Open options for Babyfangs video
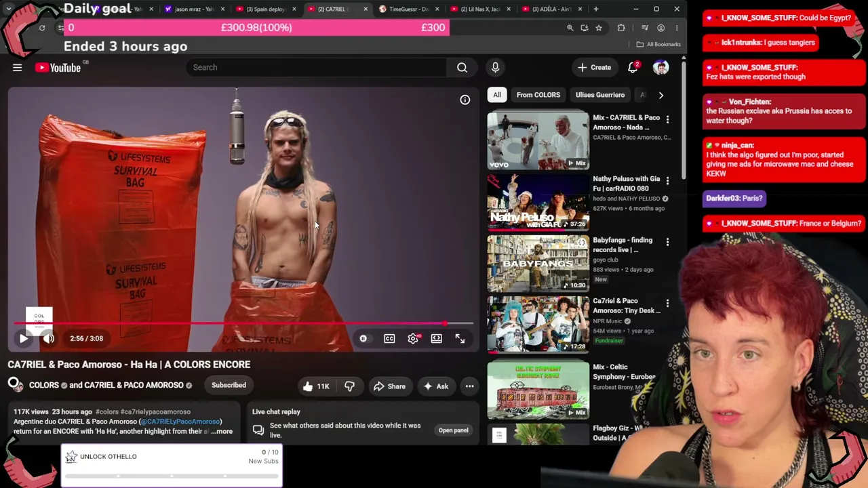The height and width of the screenshot is (488, 868). (x=667, y=242)
